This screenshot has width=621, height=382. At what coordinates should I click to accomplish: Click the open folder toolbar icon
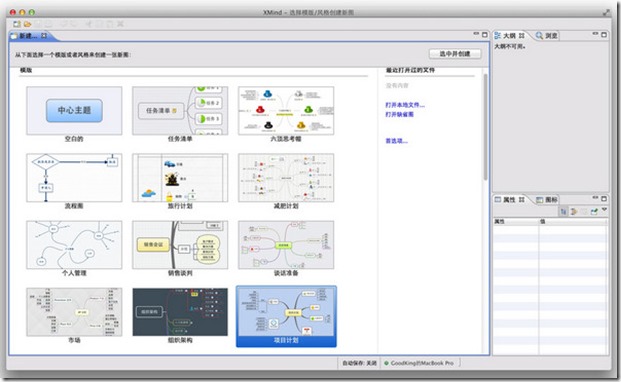[27, 24]
